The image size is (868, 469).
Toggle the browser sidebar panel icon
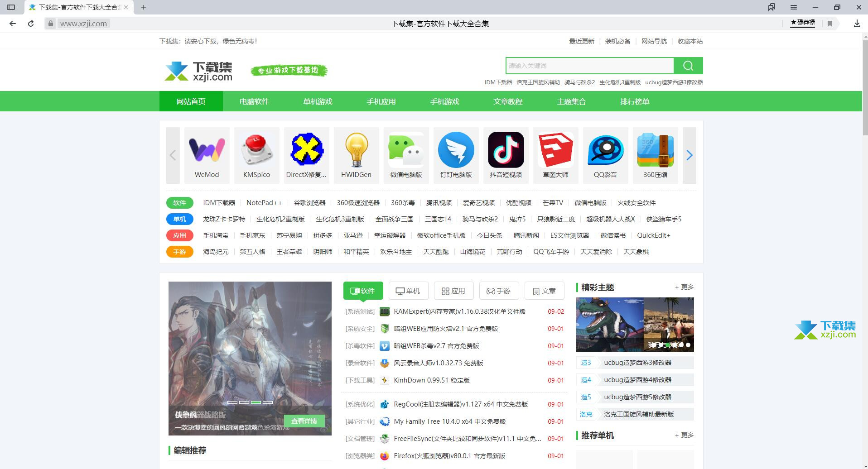(x=11, y=7)
